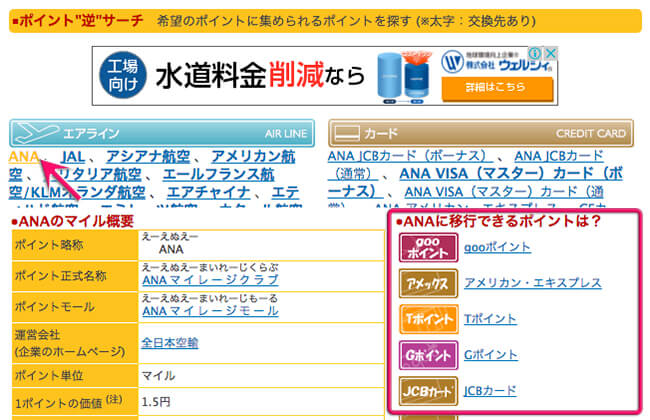The height and width of the screenshot is (420, 650).
Task: Click the 1.5円 value cell
Action: (x=262, y=402)
